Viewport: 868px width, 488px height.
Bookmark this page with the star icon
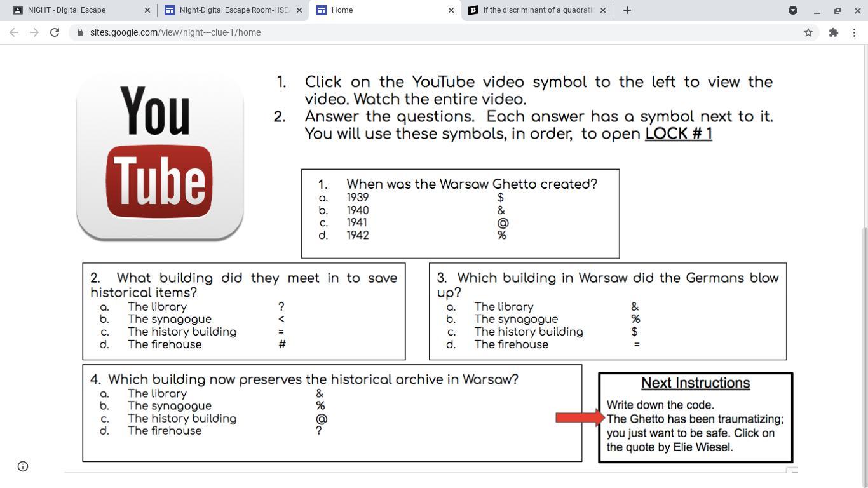coord(808,32)
